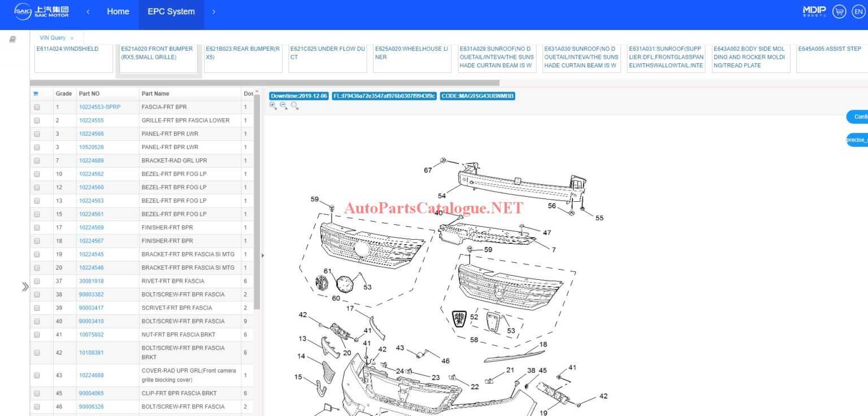Reset diagram zoom with the magnifier icon

(x=294, y=106)
